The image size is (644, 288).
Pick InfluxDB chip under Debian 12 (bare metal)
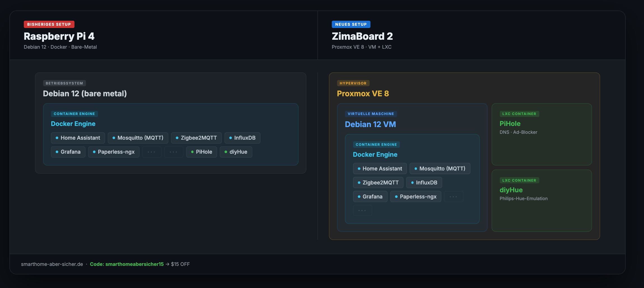click(242, 138)
